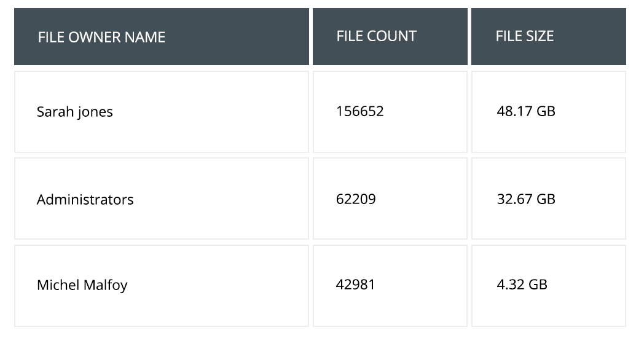Click the FILE COUNT column header
The width and height of the screenshot is (644, 338).
click(x=390, y=36)
